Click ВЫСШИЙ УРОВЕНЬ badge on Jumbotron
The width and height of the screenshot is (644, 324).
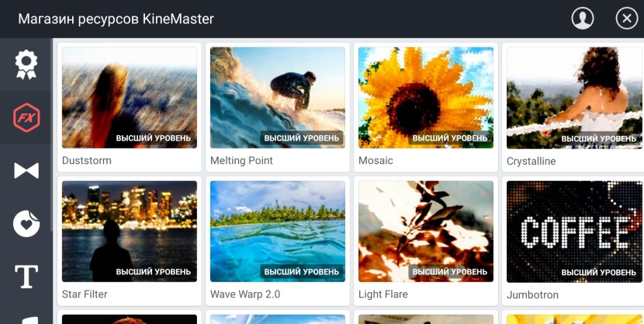tap(599, 273)
